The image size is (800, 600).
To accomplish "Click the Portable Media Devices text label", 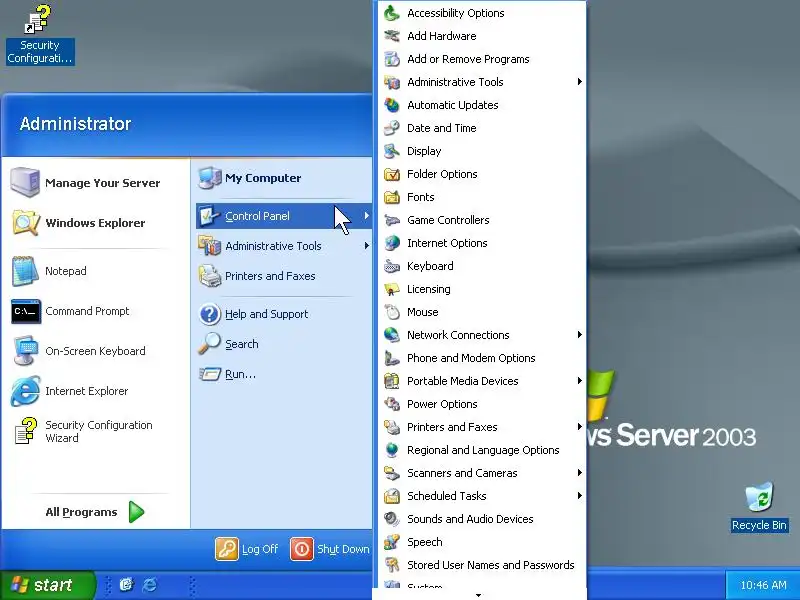I will coord(463,381).
